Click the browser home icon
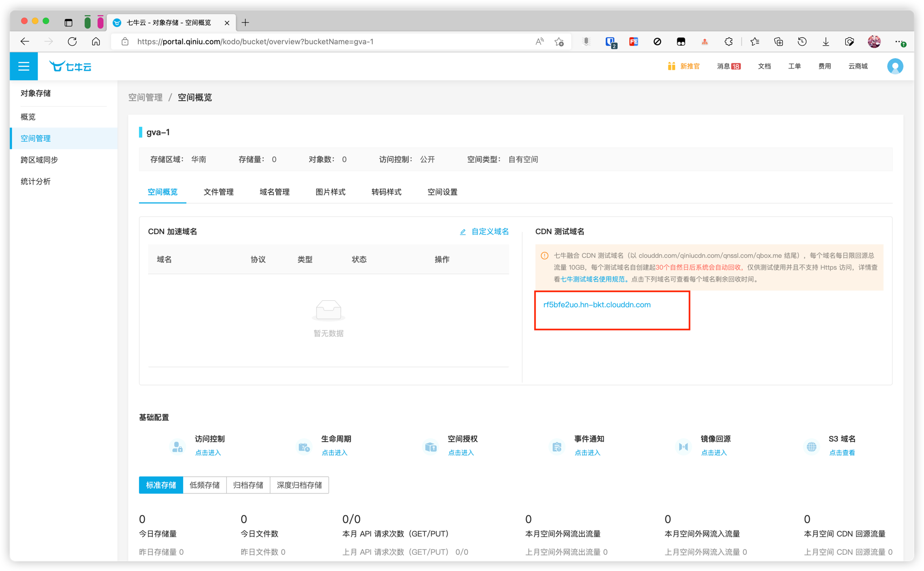This screenshot has height=571, width=924. point(96,41)
